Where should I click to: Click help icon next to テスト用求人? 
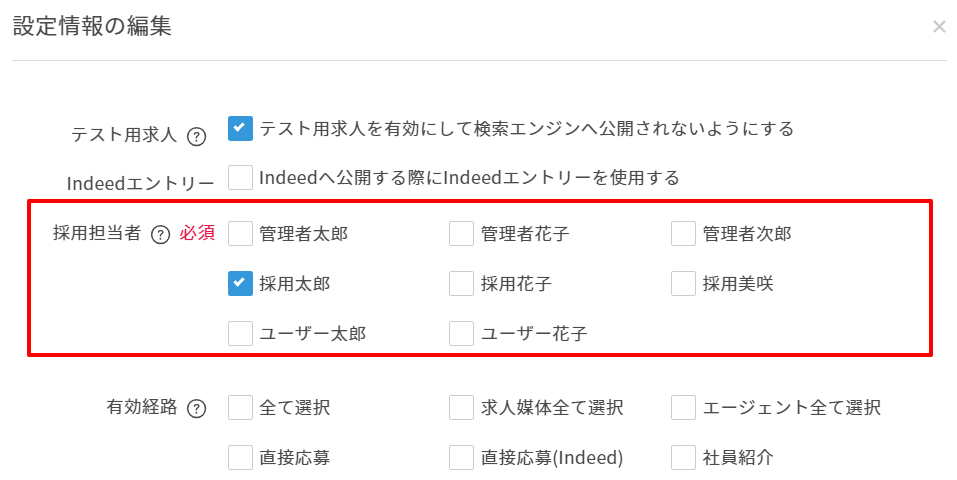(x=197, y=136)
